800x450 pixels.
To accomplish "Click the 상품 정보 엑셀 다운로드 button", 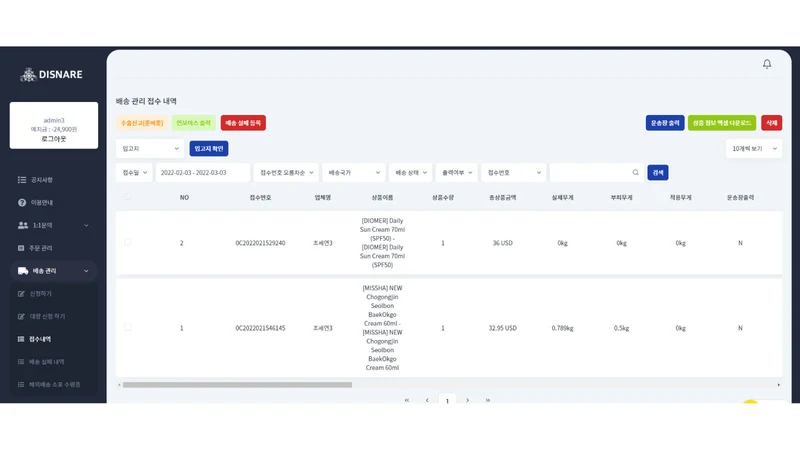I will click(x=721, y=123).
